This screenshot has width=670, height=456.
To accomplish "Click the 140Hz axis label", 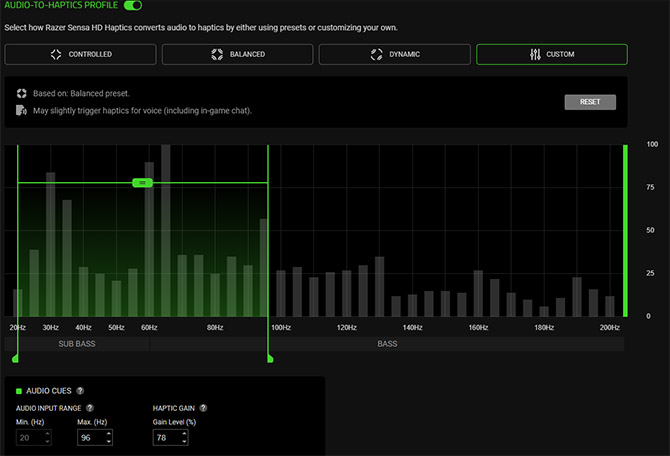I will [412, 327].
